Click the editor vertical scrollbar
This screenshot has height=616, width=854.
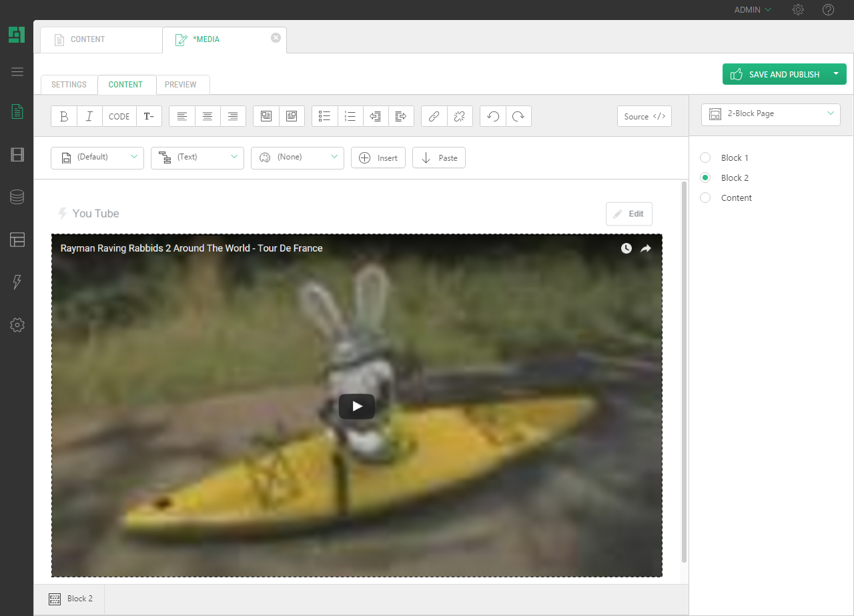point(684,372)
